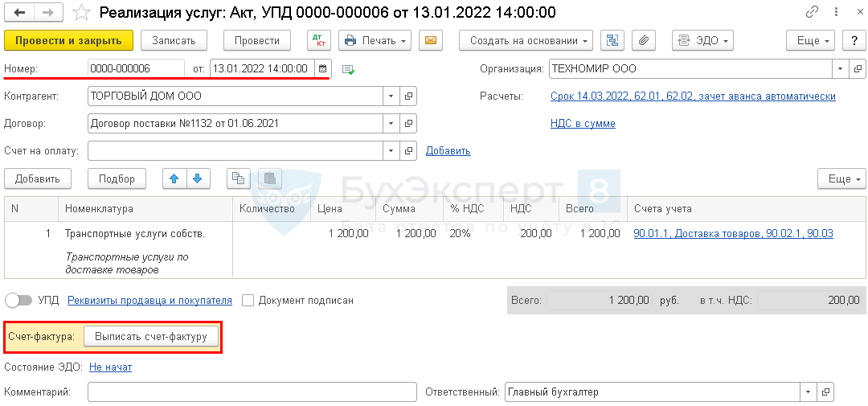
Task: Click the envelope email icon
Action: [x=432, y=40]
